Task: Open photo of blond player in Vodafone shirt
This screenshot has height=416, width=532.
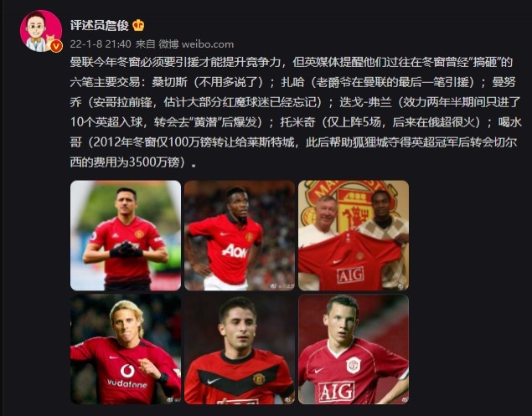Action: point(126,349)
